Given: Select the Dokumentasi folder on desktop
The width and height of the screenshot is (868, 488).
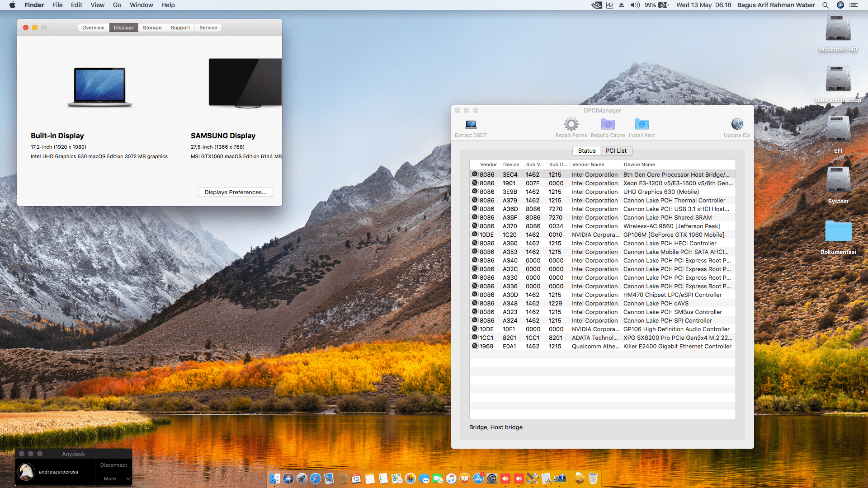Looking at the screenshot, I should tap(839, 231).
